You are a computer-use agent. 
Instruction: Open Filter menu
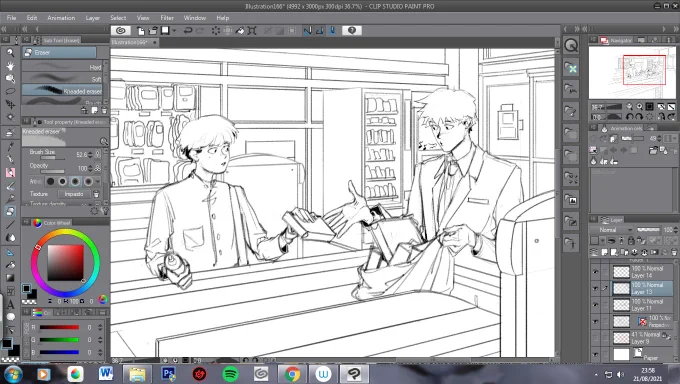point(167,18)
